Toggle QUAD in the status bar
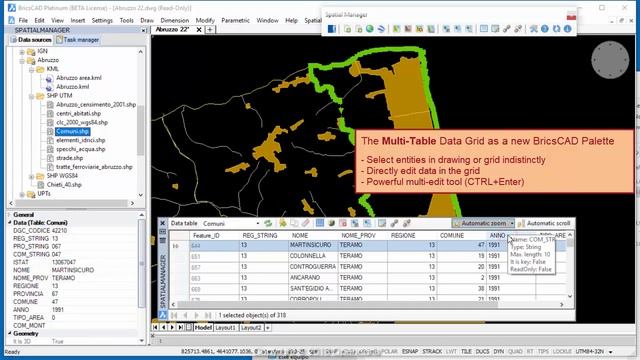The image size is (640, 360). click(x=515, y=351)
